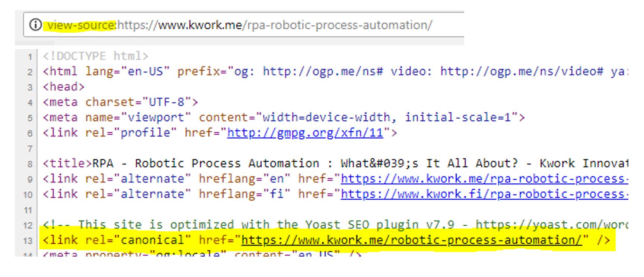
Task: Click line number 13 in the gutter
Action: click(28, 241)
